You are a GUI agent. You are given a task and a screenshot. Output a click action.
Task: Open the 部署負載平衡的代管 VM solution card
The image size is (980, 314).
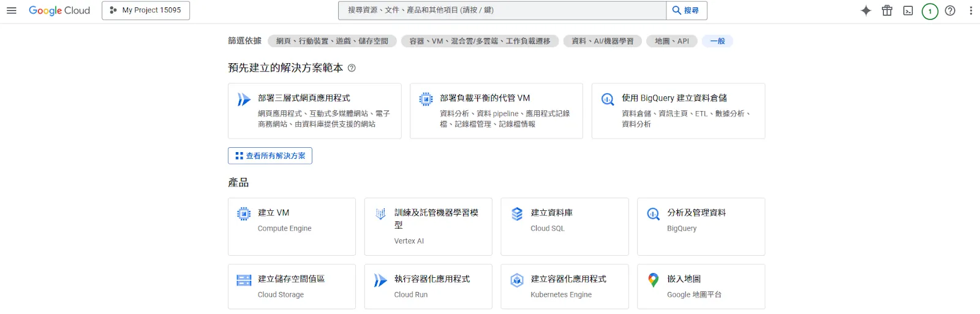click(x=496, y=111)
